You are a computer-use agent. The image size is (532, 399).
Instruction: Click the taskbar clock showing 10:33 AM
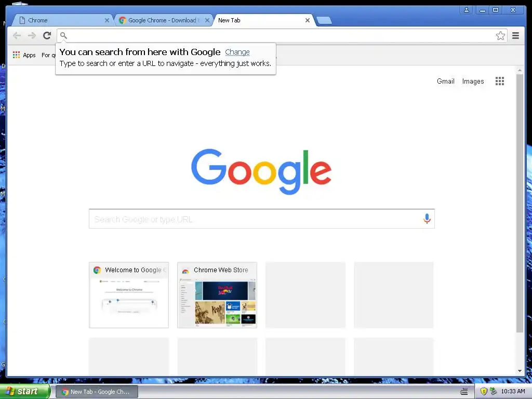click(513, 391)
